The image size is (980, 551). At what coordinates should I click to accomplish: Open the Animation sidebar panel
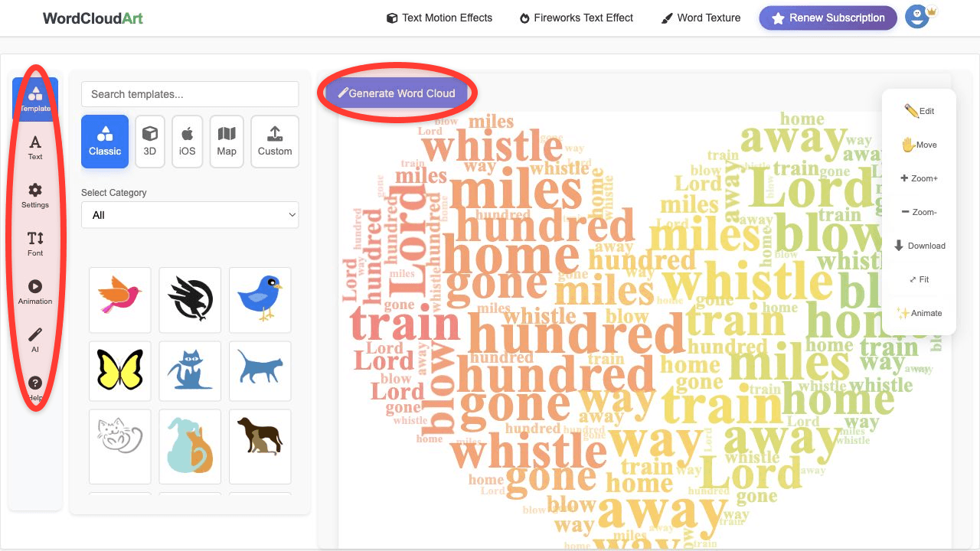(x=35, y=292)
